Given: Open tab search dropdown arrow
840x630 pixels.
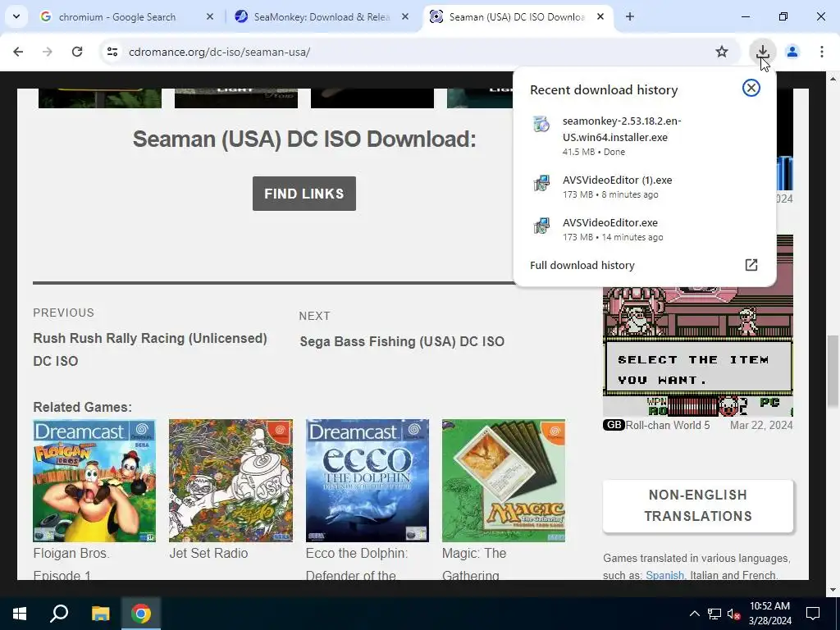Looking at the screenshot, I should coord(16,16).
